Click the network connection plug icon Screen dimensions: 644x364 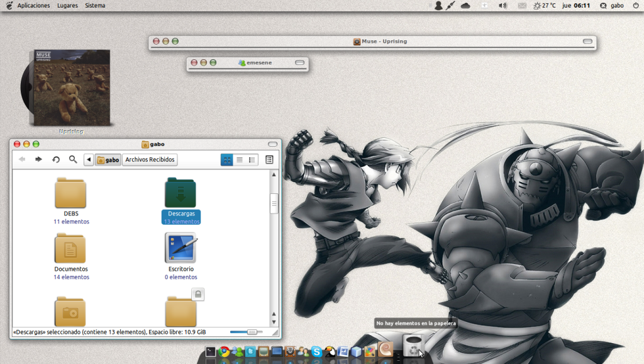coord(450,5)
